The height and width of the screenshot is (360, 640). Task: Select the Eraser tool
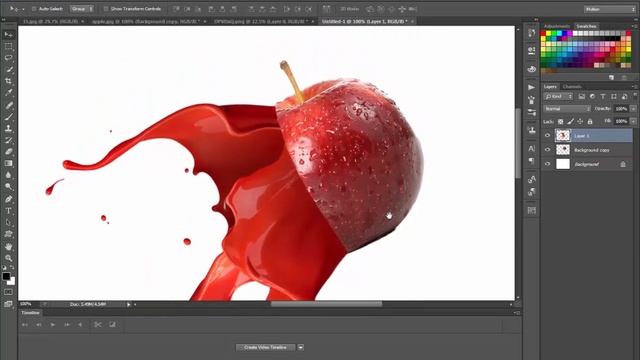pyautogui.click(x=8, y=151)
